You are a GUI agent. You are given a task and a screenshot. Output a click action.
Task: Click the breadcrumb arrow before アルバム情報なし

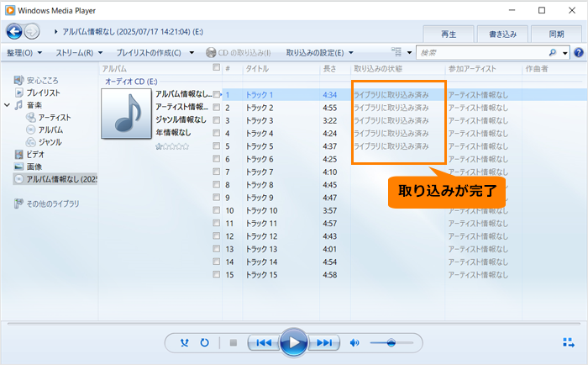click(55, 32)
